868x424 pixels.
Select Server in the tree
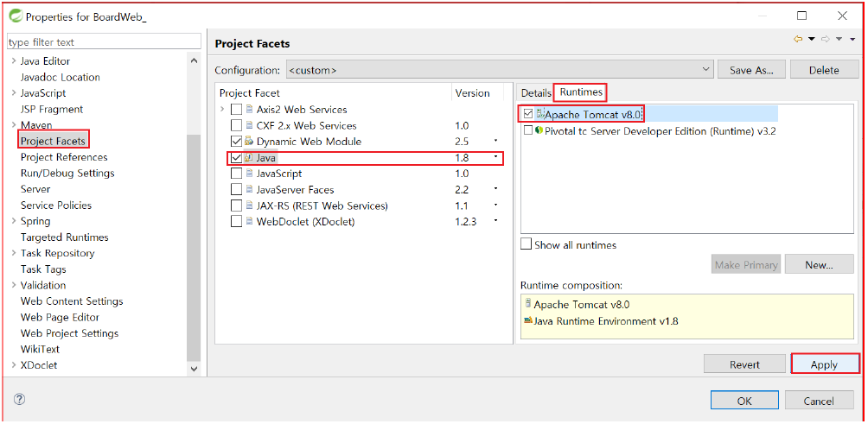pyautogui.click(x=35, y=189)
